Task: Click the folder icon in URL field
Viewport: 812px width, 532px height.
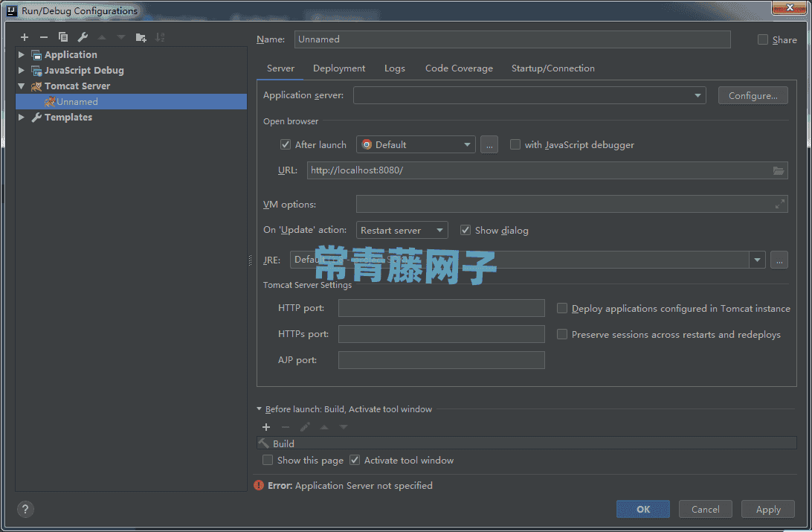Action: (x=779, y=170)
